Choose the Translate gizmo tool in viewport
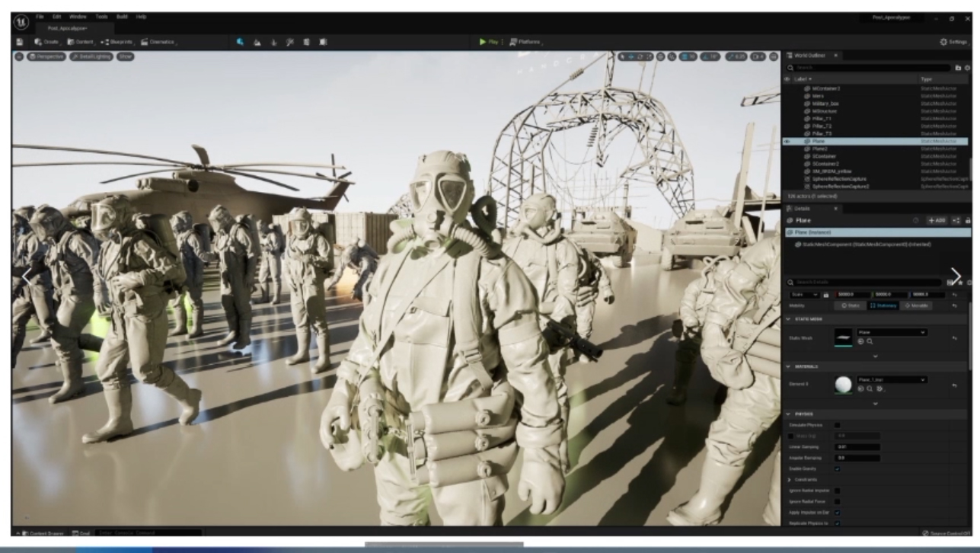980x553 pixels. (x=632, y=56)
